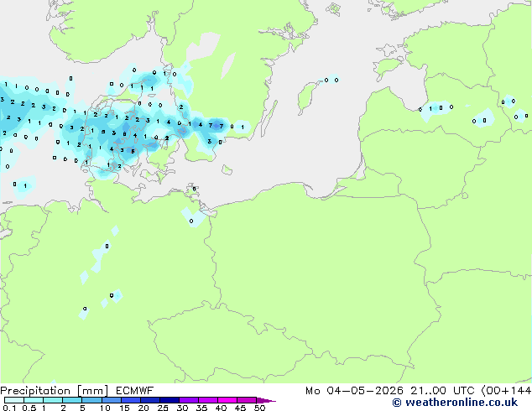Select the 5–10 mm legend color swatch
The height and width of the screenshot is (411, 532).
[x=91, y=400]
